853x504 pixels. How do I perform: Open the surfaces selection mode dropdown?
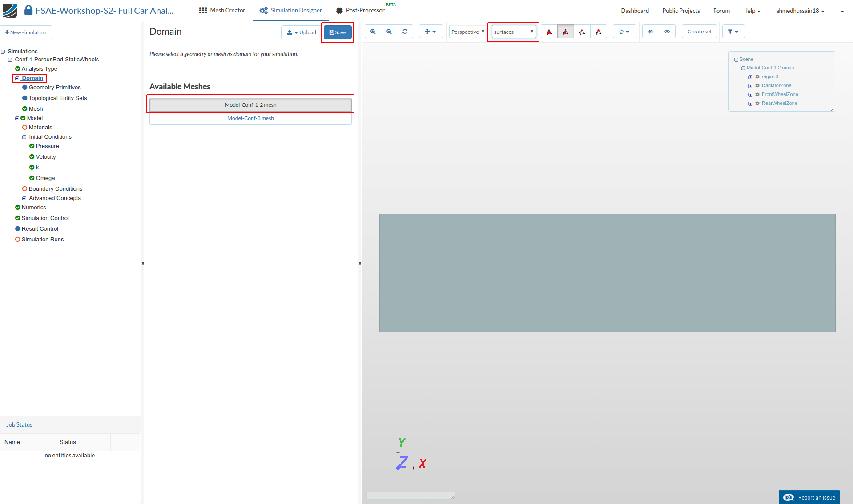click(514, 32)
